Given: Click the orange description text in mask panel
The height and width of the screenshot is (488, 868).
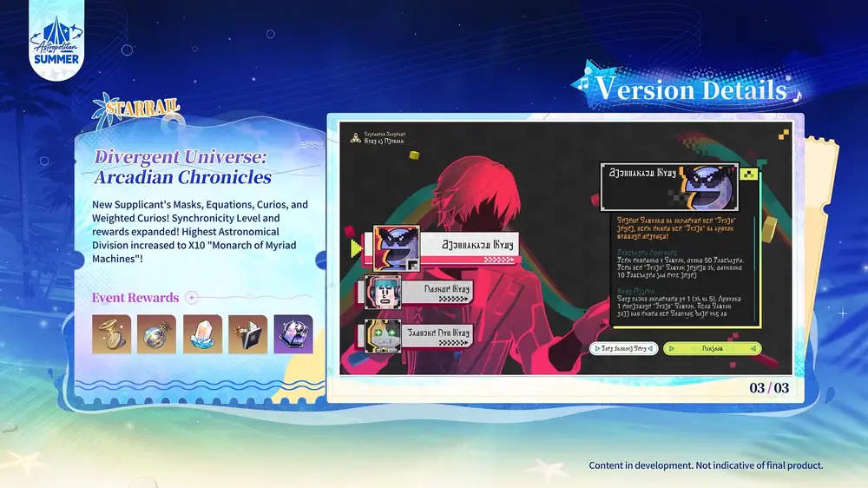Looking at the screenshot, I should 675,228.
